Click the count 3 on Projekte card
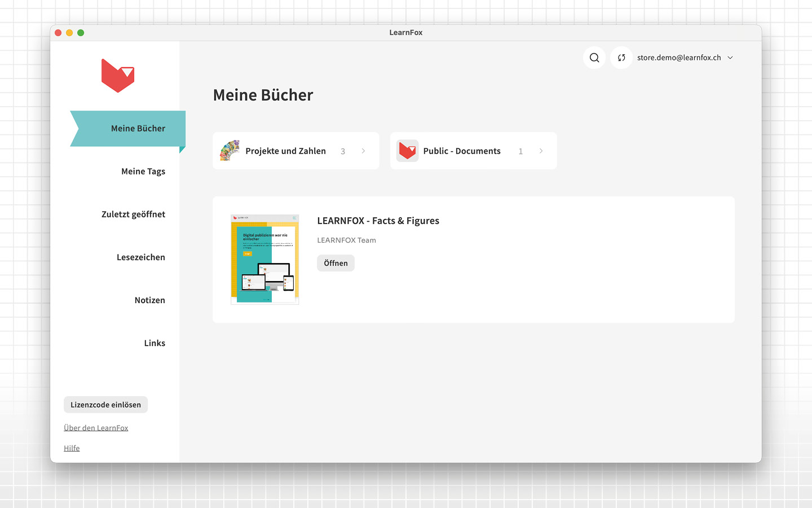 coord(343,151)
